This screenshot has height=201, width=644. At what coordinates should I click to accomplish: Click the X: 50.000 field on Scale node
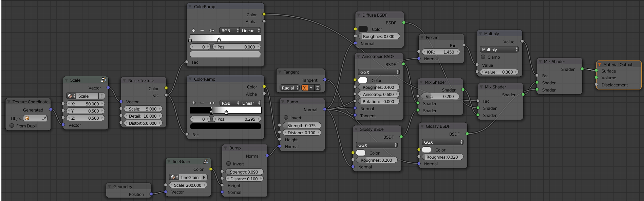pos(86,104)
